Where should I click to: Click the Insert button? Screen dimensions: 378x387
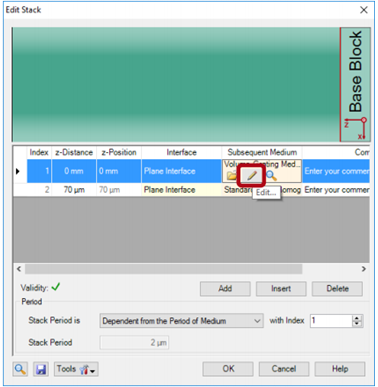(281, 289)
